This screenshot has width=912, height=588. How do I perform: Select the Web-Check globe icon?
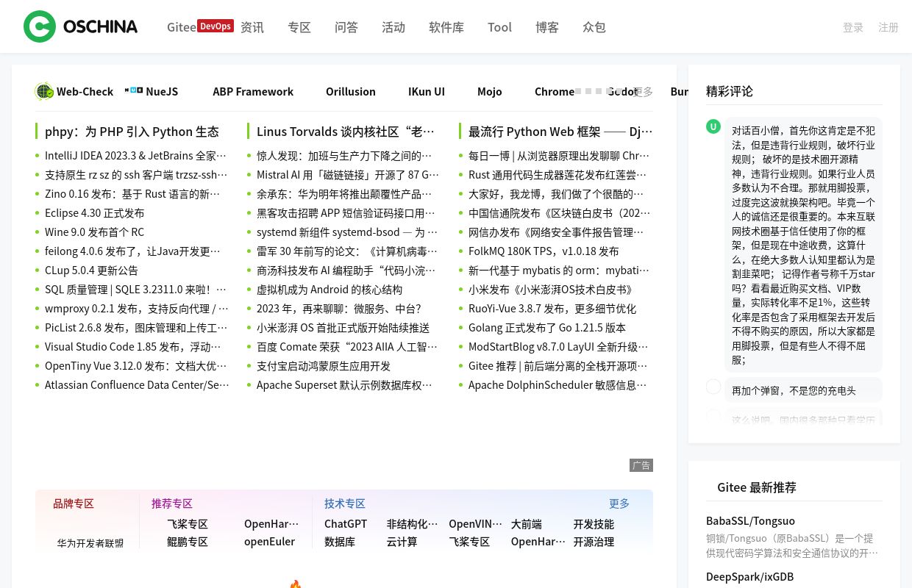(x=44, y=90)
